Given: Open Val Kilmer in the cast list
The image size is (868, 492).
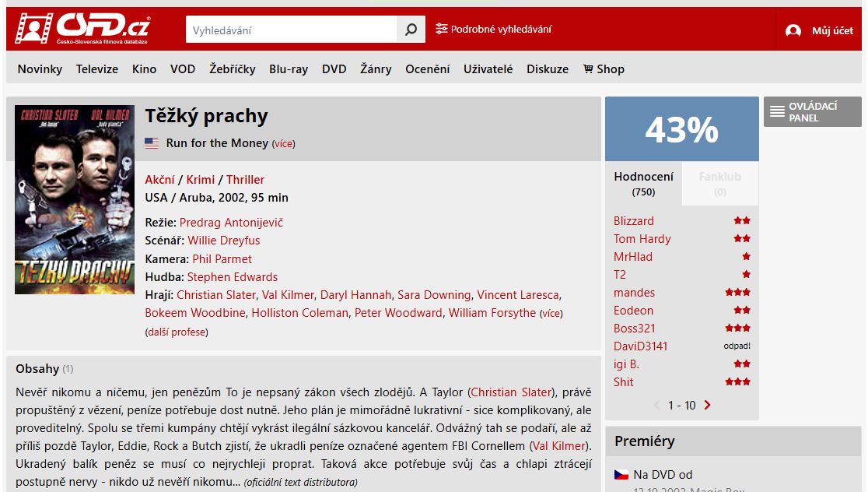Looking at the screenshot, I should (288, 295).
